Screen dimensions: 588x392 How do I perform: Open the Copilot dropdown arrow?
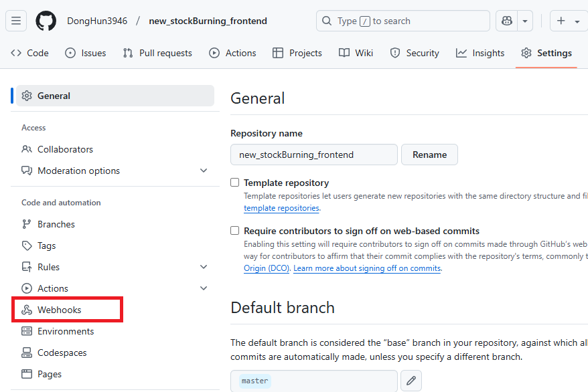coord(525,21)
